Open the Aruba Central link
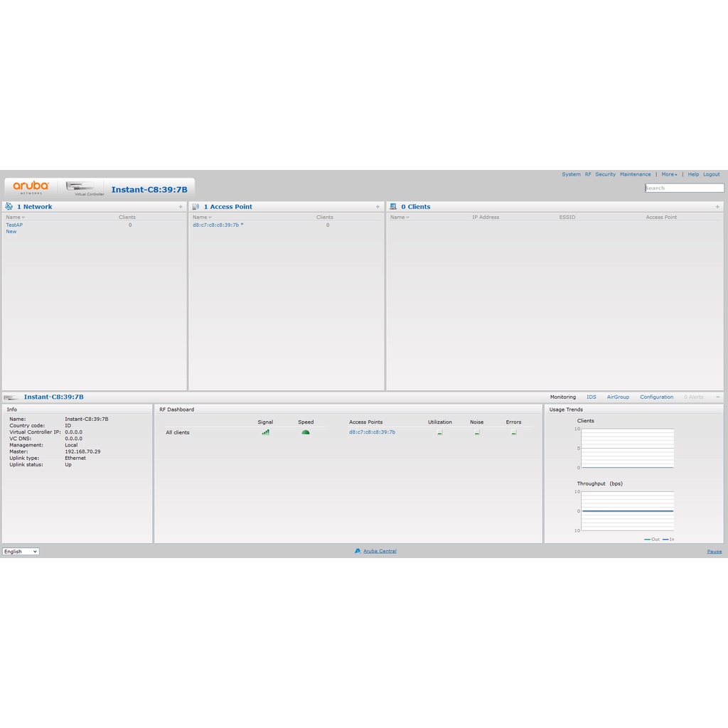Image resolution: width=728 pixels, height=728 pixels. pyautogui.click(x=380, y=551)
